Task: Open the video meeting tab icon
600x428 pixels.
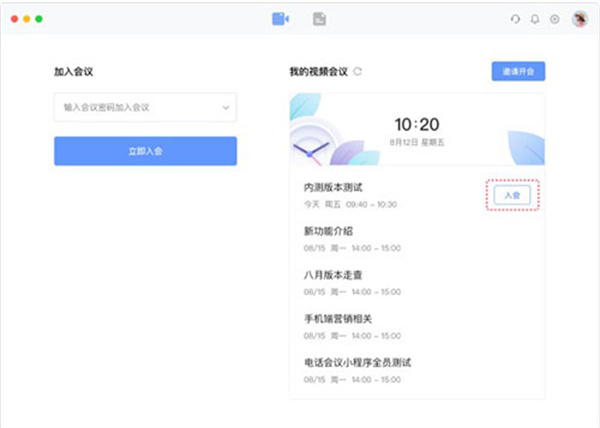Action: [x=280, y=18]
